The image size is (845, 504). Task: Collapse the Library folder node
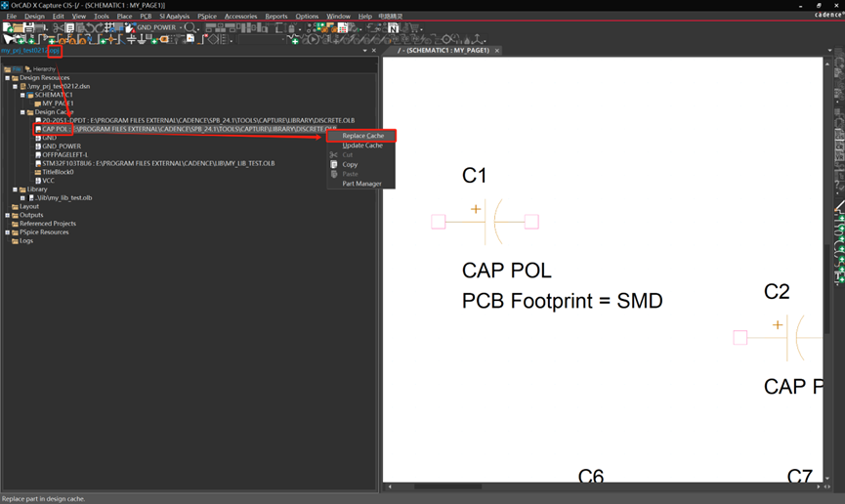point(15,189)
